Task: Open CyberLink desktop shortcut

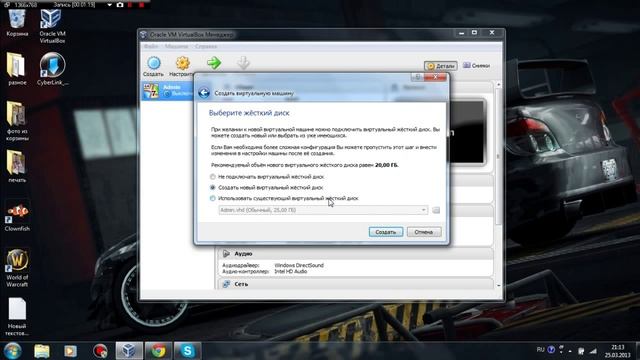Action: pyautogui.click(x=52, y=69)
